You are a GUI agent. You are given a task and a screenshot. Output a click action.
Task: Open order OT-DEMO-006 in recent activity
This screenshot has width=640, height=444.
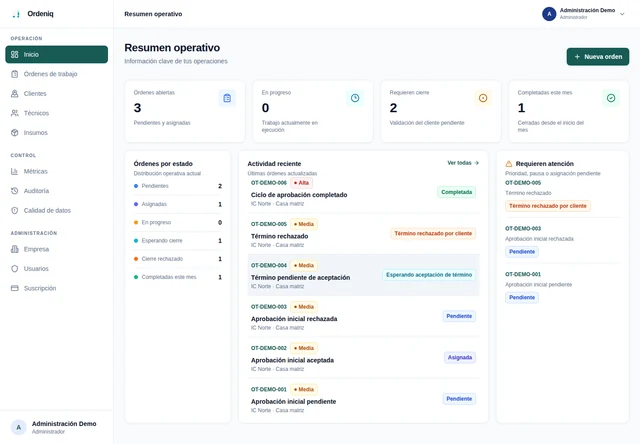click(x=363, y=193)
